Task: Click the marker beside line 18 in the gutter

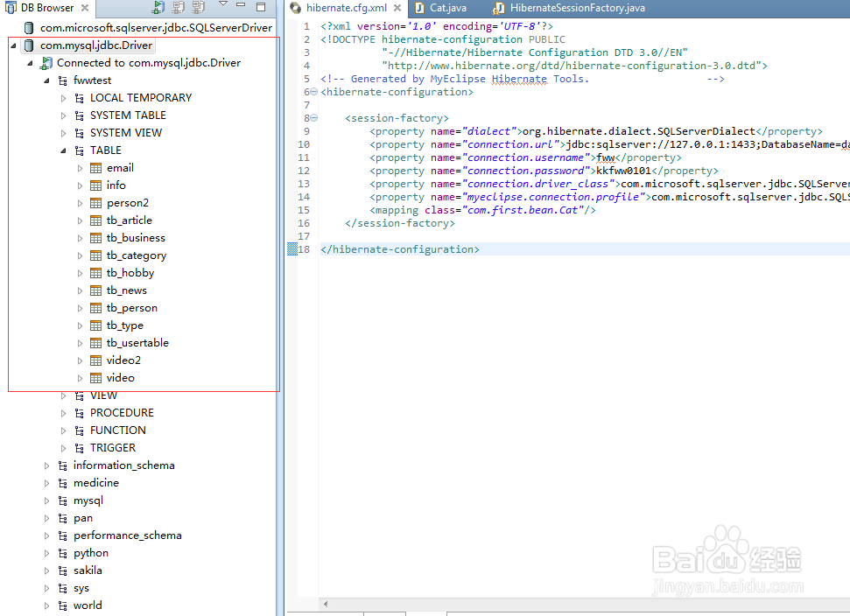Action: [x=292, y=249]
